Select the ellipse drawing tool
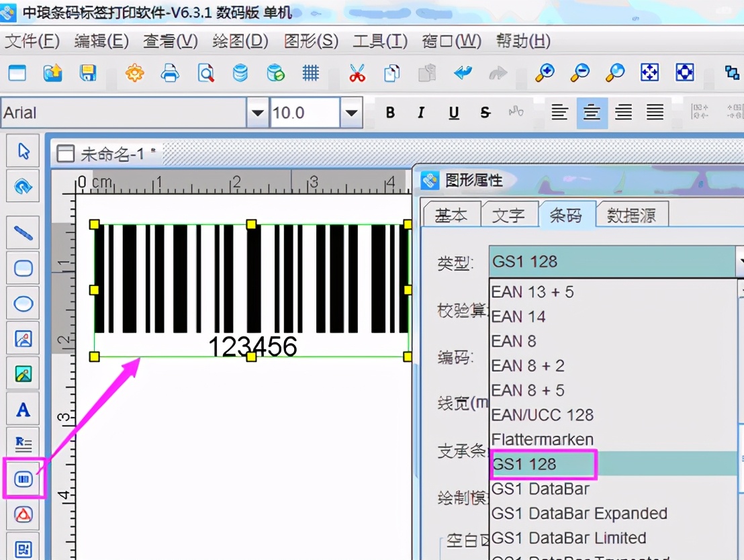 pyautogui.click(x=22, y=304)
